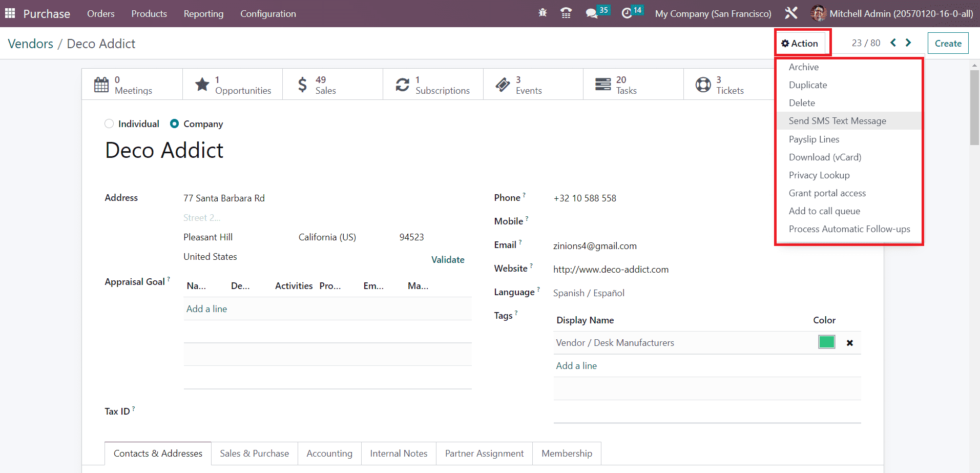Screen dimensions: 980x473
Task: Click the Validate address link
Action: click(x=447, y=260)
